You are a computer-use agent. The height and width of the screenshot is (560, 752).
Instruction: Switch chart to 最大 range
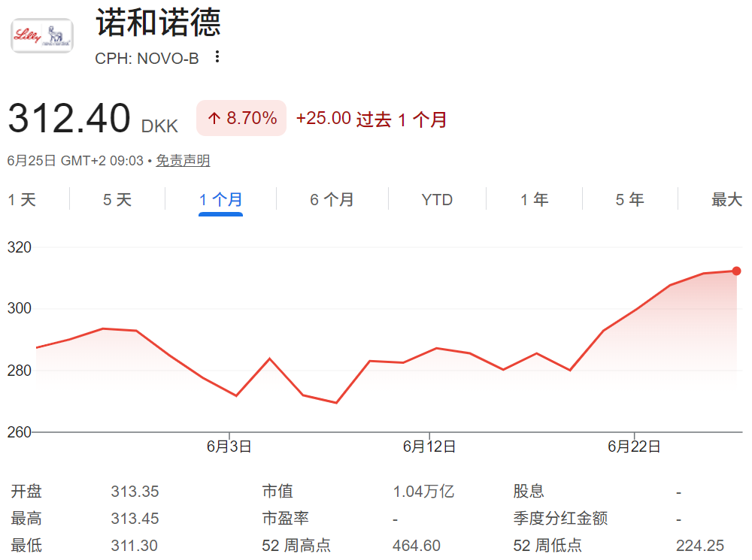(726, 199)
